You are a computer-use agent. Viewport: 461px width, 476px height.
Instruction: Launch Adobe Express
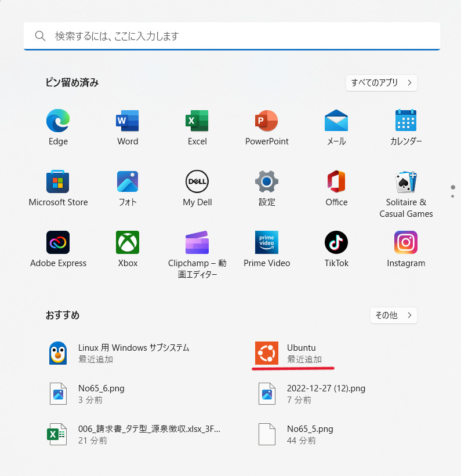coord(58,242)
